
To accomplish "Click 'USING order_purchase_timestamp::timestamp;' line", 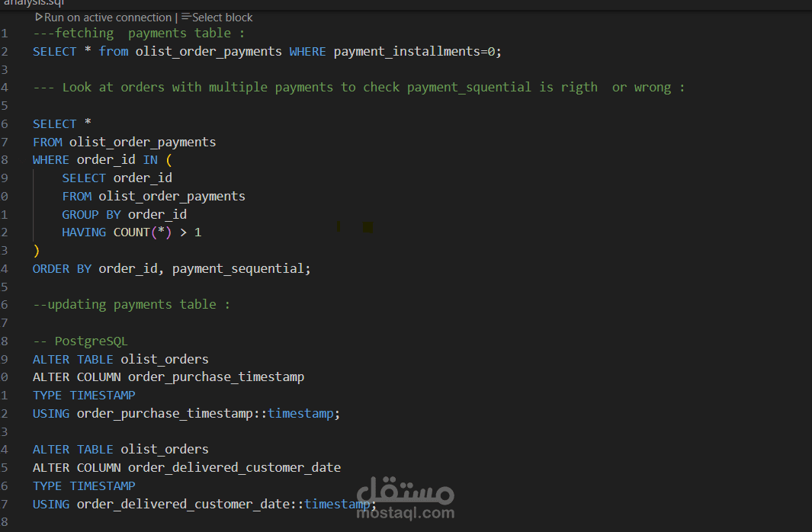I will pyautogui.click(x=187, y=414).
